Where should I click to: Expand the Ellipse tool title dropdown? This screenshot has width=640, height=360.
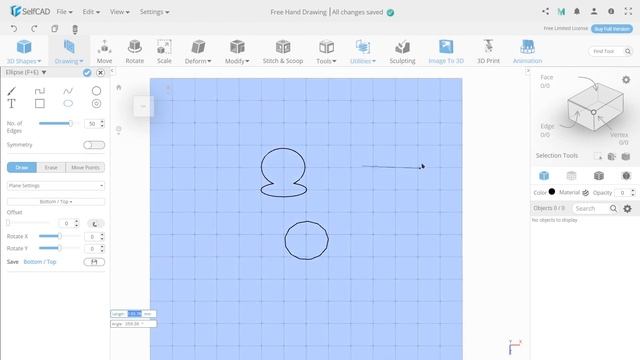pos(44,72)
